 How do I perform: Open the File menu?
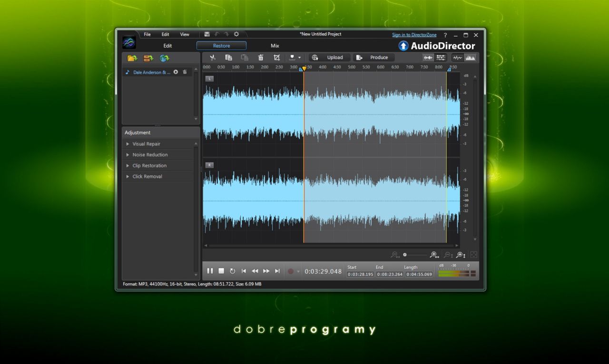(147, 34)
